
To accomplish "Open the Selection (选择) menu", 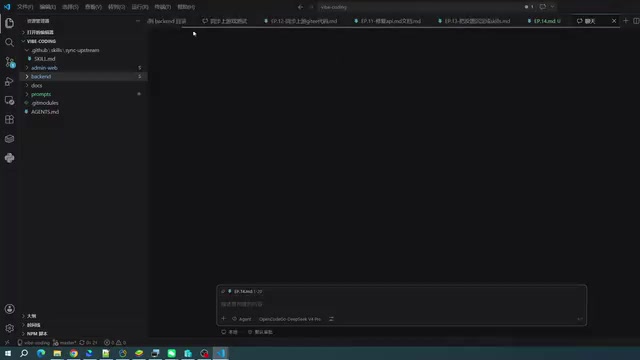I will click(70, 7).
